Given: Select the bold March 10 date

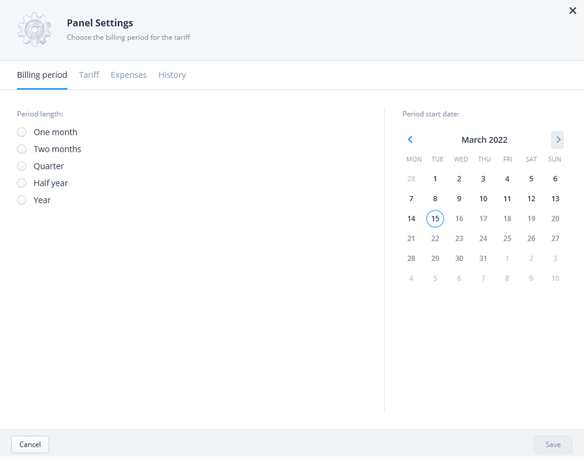Looking at the screenshot, I should [x=483, y=199].
